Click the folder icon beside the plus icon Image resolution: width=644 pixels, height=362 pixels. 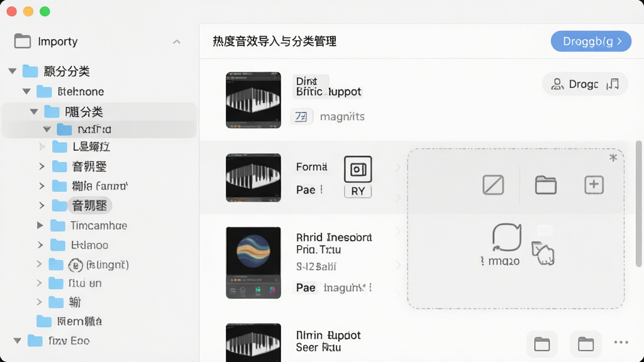click(545, 185)
